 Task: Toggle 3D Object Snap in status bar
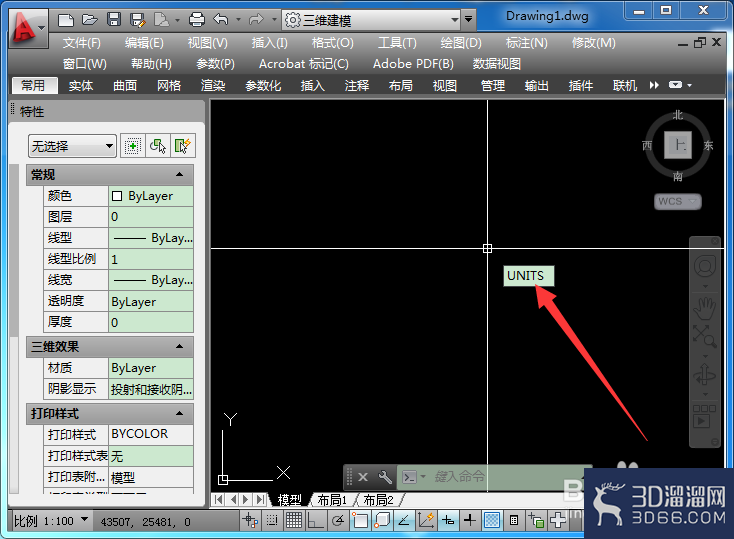point(382,520)
